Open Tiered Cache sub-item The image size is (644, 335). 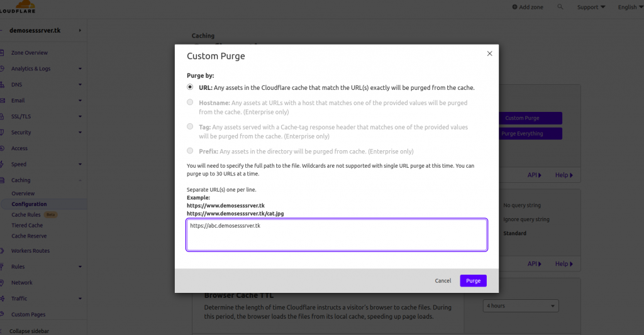point(27,226)
